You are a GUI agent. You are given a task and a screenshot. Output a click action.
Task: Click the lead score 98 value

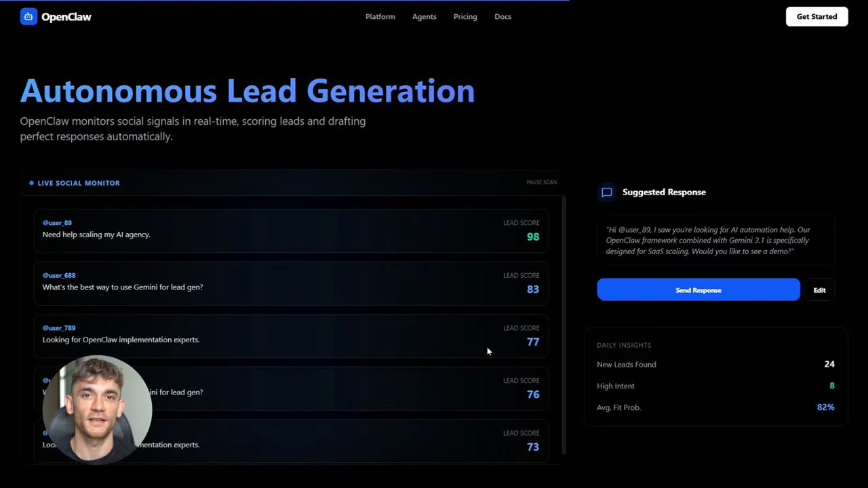533,237
